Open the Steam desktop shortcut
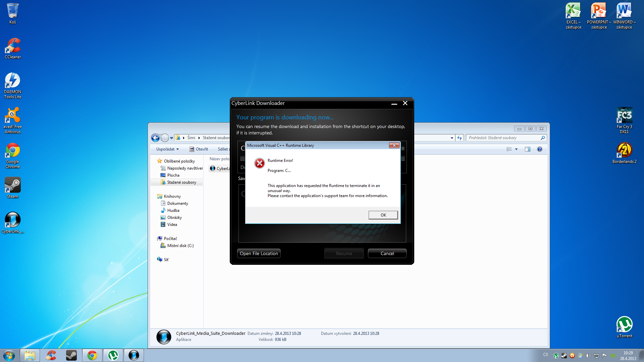Image resolution: width=644 pixels, height=362 pixels. 13,188
